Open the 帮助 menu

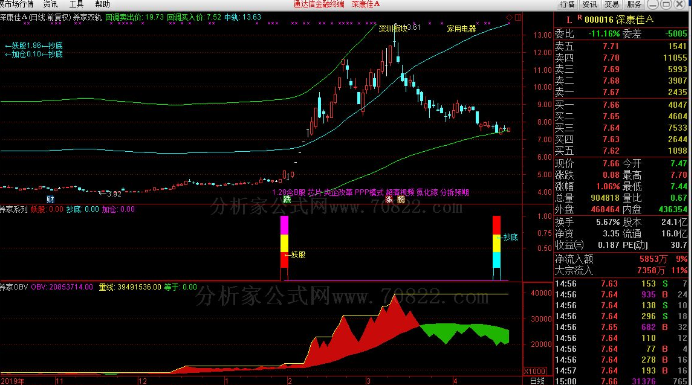102,4
